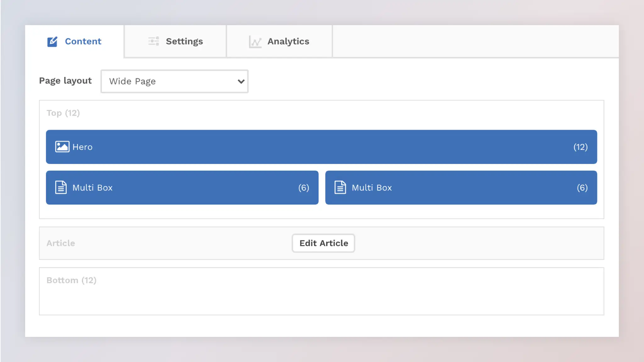Click the Edit Article button

click(x=323, y=243)
